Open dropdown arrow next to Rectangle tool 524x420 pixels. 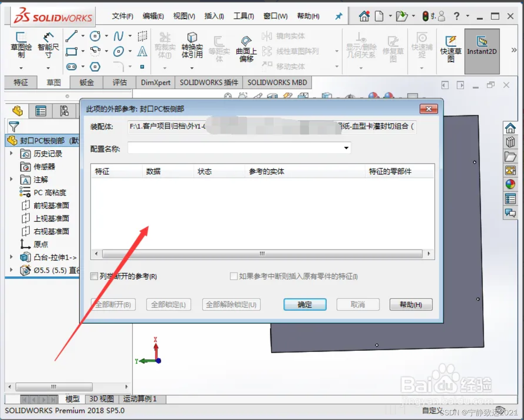[x=83, y=51]
